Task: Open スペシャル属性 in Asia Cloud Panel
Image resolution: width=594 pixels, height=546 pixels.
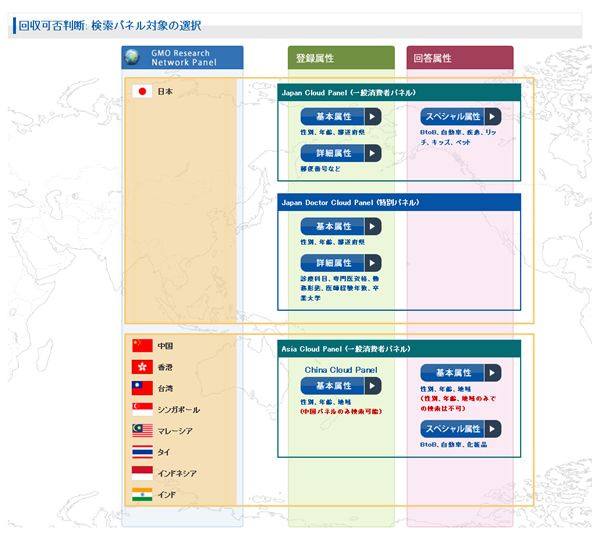Action: (461, 429)
